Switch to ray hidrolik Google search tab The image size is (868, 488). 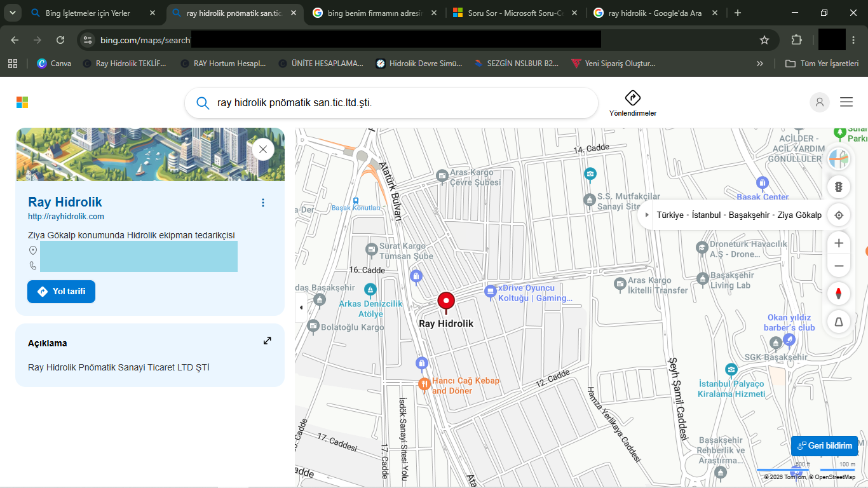click(656, 13)
